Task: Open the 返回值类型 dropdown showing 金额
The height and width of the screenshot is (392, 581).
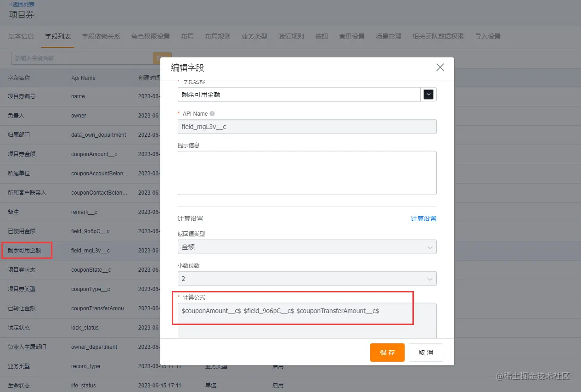Action: (307, 247)
